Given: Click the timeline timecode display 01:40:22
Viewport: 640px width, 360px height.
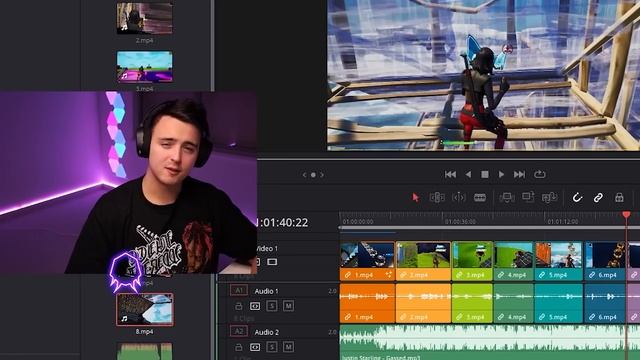Looking at the screenshot, I should [x=282, y=222].
